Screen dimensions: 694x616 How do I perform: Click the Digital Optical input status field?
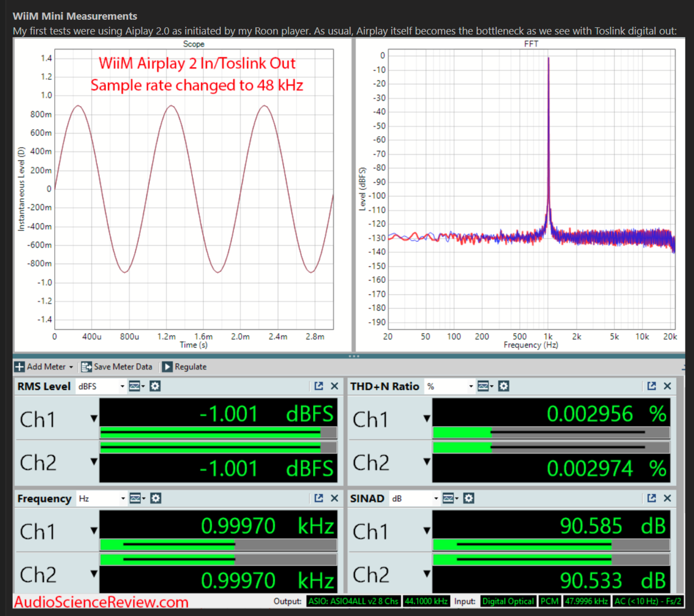pyautogui.click(x=508, y=601)
